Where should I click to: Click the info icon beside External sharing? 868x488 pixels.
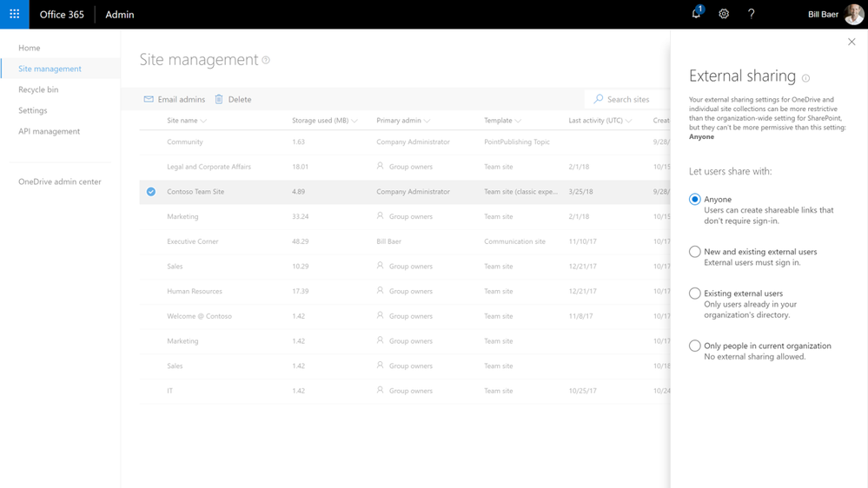point(806,78)
